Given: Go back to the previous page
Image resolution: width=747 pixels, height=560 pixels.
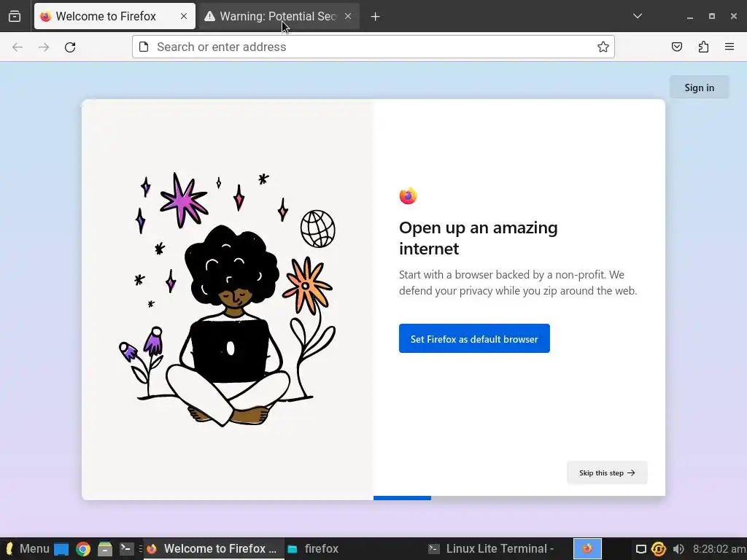Looking at the screenshot, I should tap(18, 47).
